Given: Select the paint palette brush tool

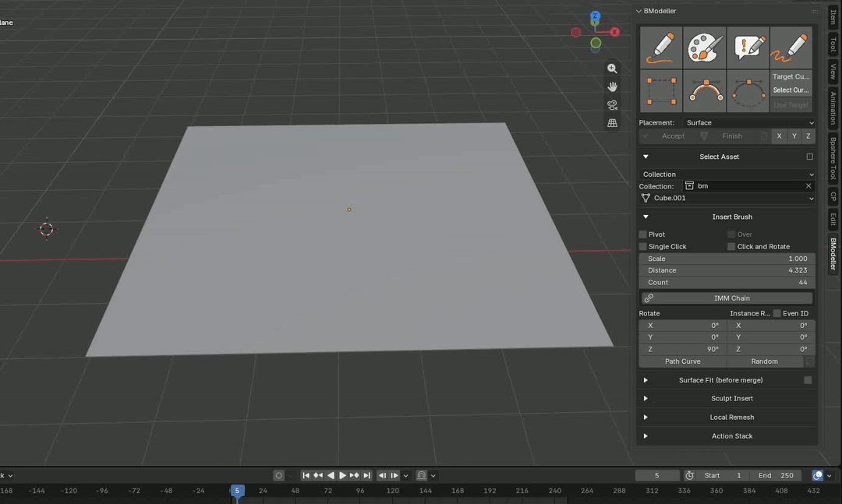Looking at the screenshot, I should (705, 48).
